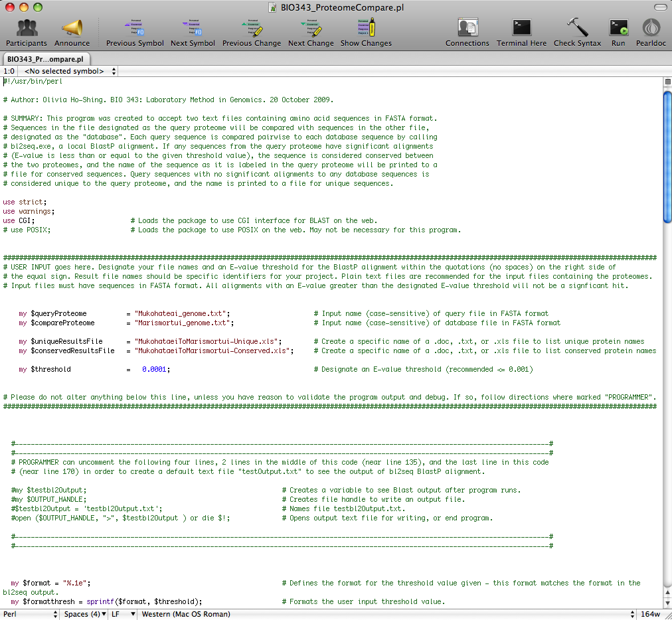Click the "#my $testbl2Output;" commented line

pyautogui.click(x=49, y=490)
